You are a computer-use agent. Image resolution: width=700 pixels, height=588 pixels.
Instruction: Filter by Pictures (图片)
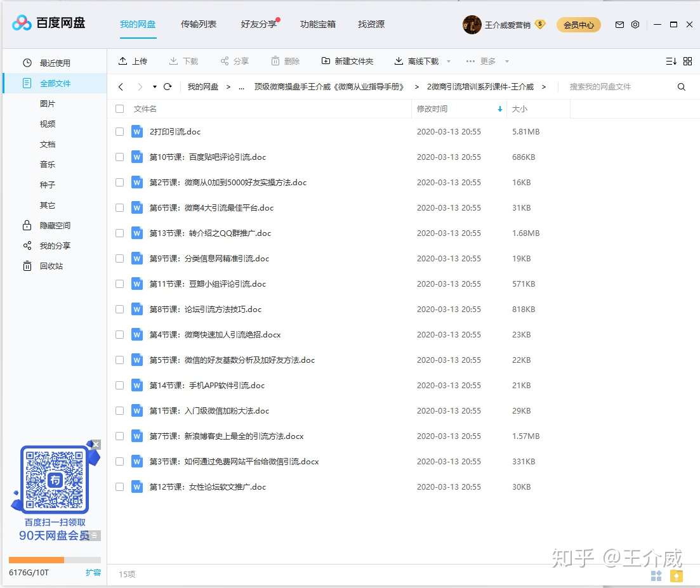tap(48, 103)
